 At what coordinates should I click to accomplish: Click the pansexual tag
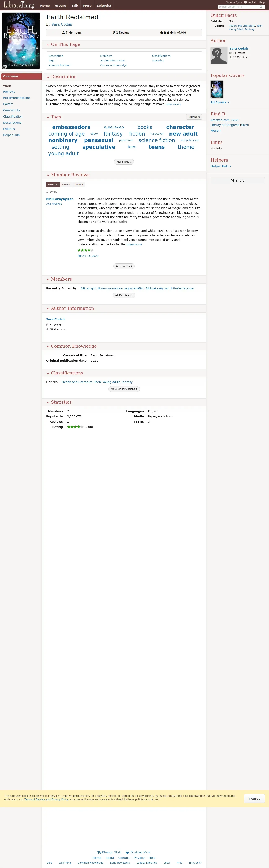(x=99, y=140)
